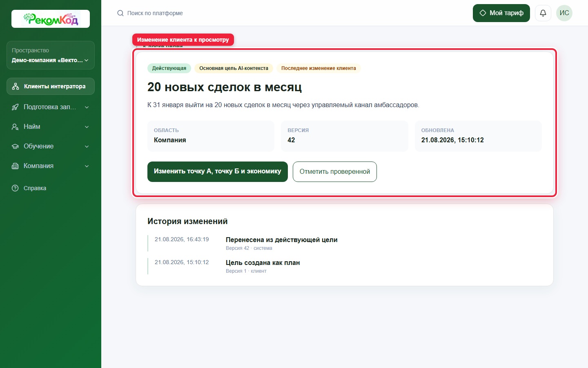Click Отметить проверенной button
Image resolution: width=588 pixels, height=368 pixels.
click(335, 172)
